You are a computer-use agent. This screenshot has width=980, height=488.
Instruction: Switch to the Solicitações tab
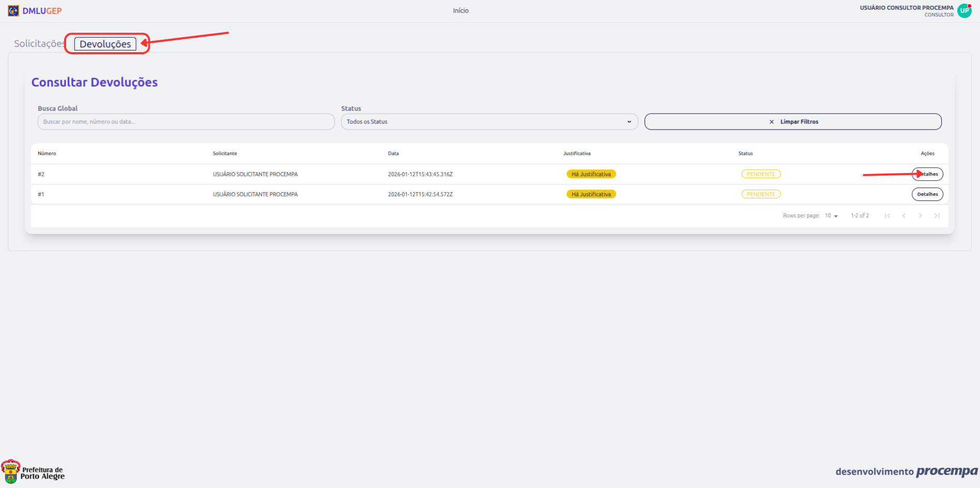tap(39, 44)
